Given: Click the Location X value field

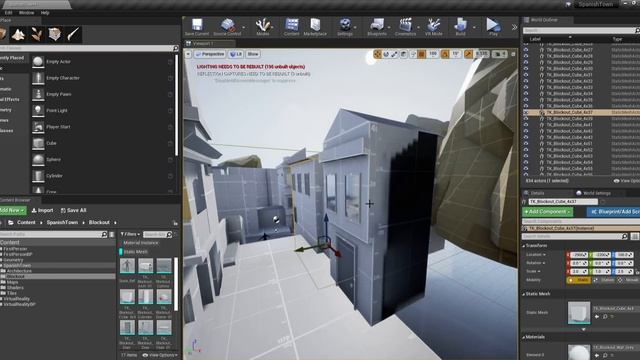Looking at the screenshot, I should point(578,255).
